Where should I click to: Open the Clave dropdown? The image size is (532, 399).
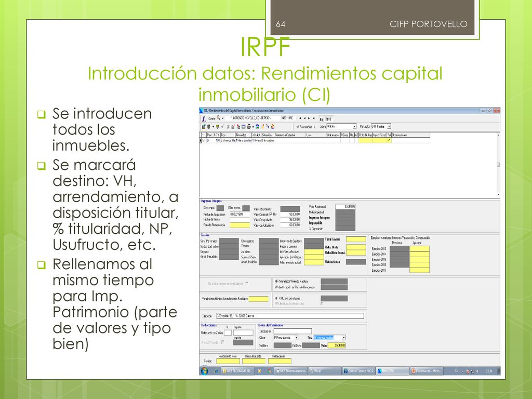296,338
